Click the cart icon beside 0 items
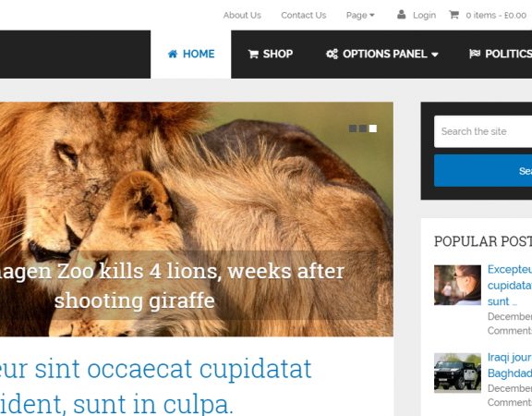532x416 pixels. tap(454, 15)
